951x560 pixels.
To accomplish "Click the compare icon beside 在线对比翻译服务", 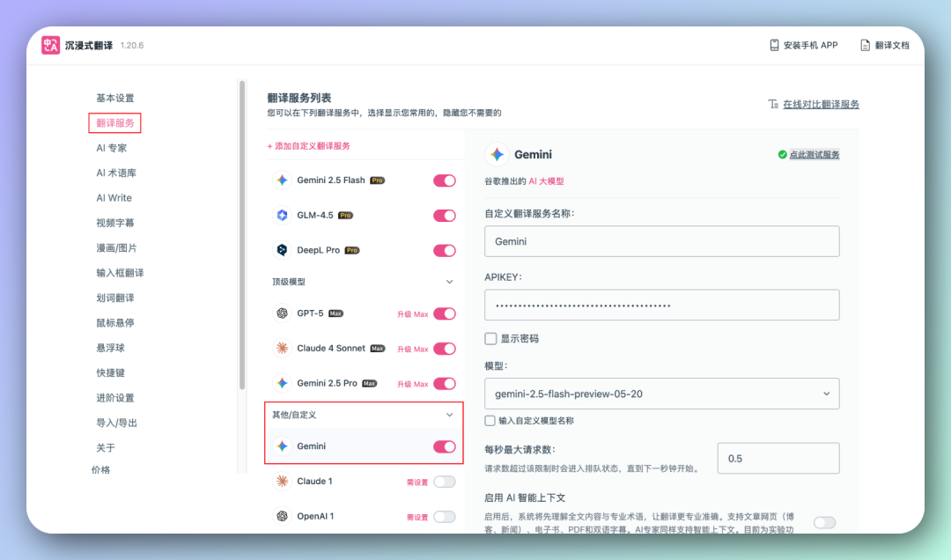I will [x=773, y=105].
